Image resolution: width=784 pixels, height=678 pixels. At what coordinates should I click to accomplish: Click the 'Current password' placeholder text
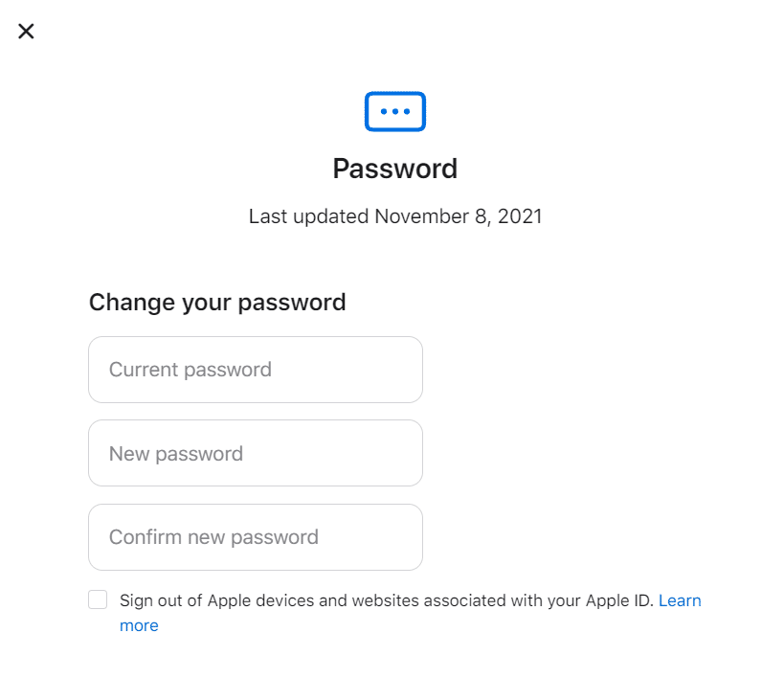tap(190, 370)
